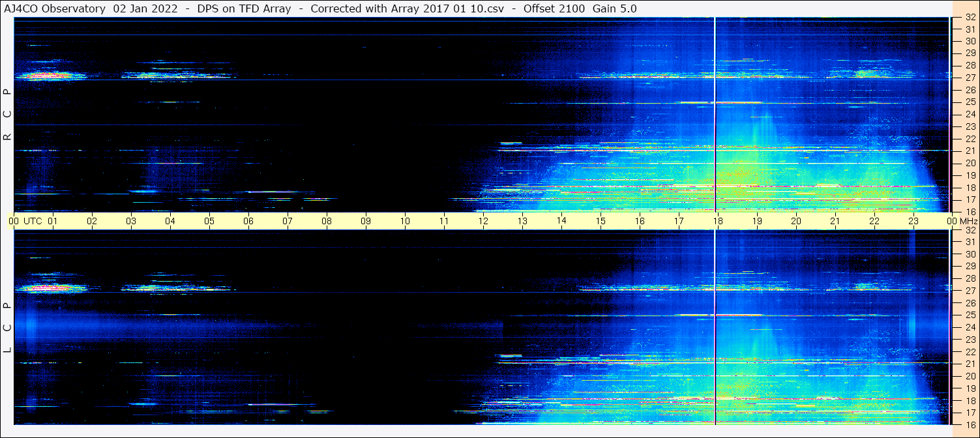980x438 pixels.
Task: Click the vertical 'LCP' panel label
Action: coord(8,328)
